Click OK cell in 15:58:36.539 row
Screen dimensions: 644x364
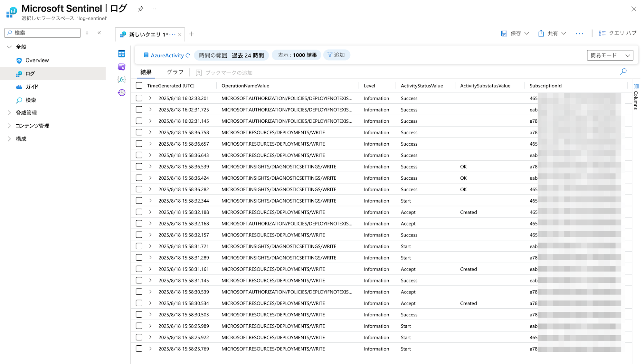click(463, 167)
